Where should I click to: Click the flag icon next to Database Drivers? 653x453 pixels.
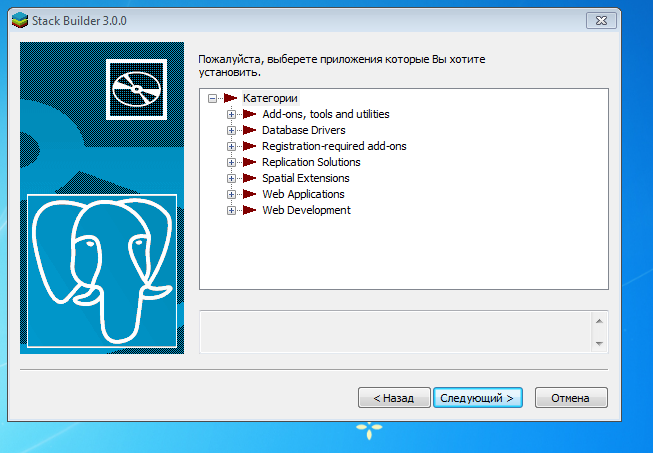[249, 130]
